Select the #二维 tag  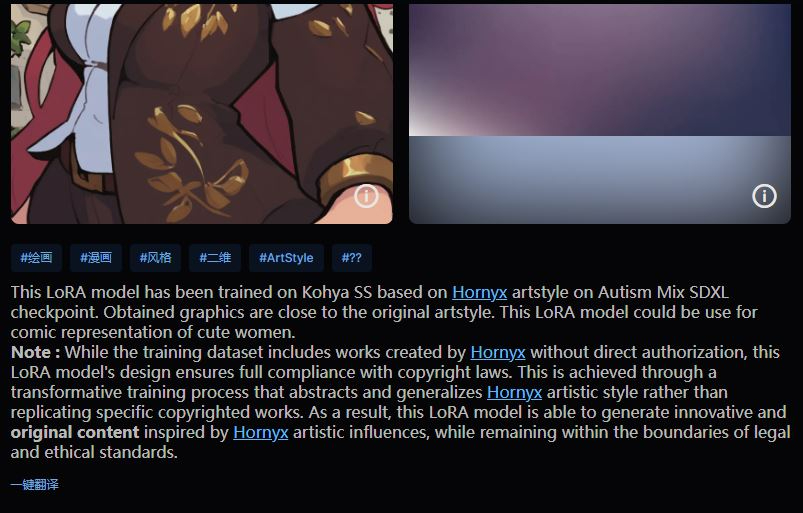[x=215, y=258]
